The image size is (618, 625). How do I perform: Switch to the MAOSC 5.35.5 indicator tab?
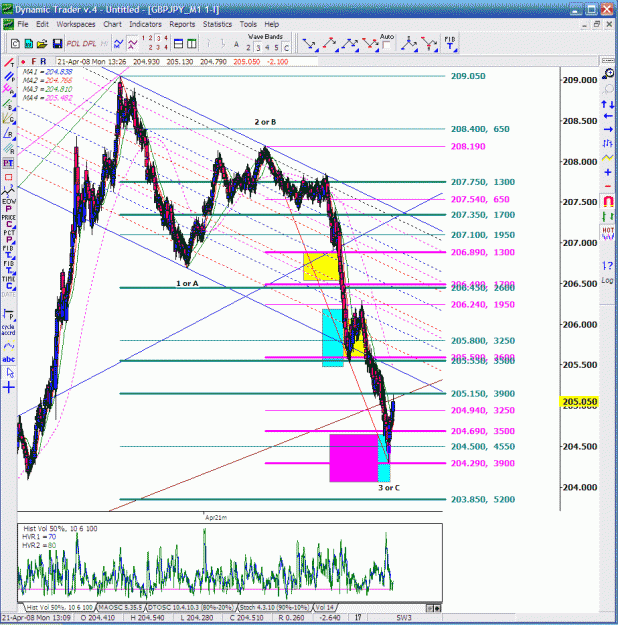coord(120,607)
